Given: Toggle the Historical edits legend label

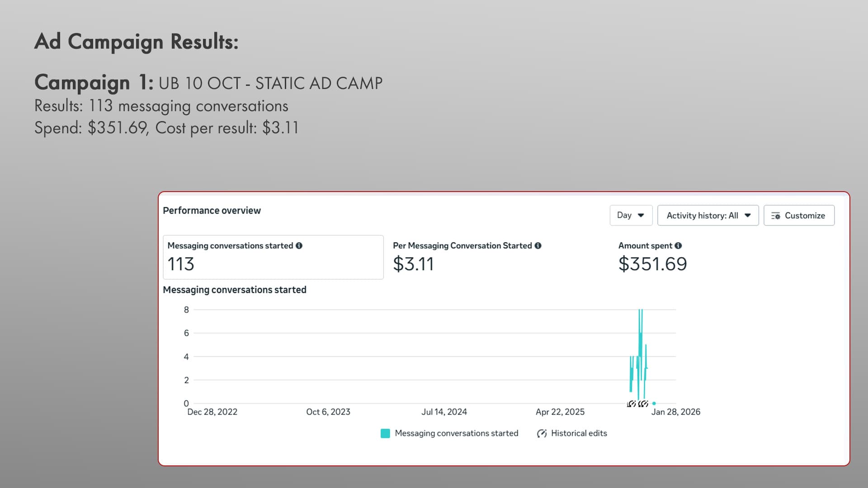Looking at the screenshot, I should coord(579,433).
